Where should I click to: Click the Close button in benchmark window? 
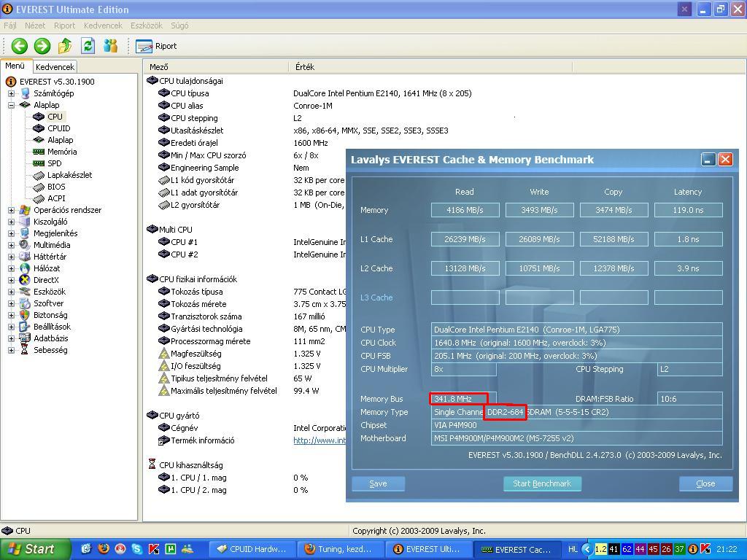705,484
